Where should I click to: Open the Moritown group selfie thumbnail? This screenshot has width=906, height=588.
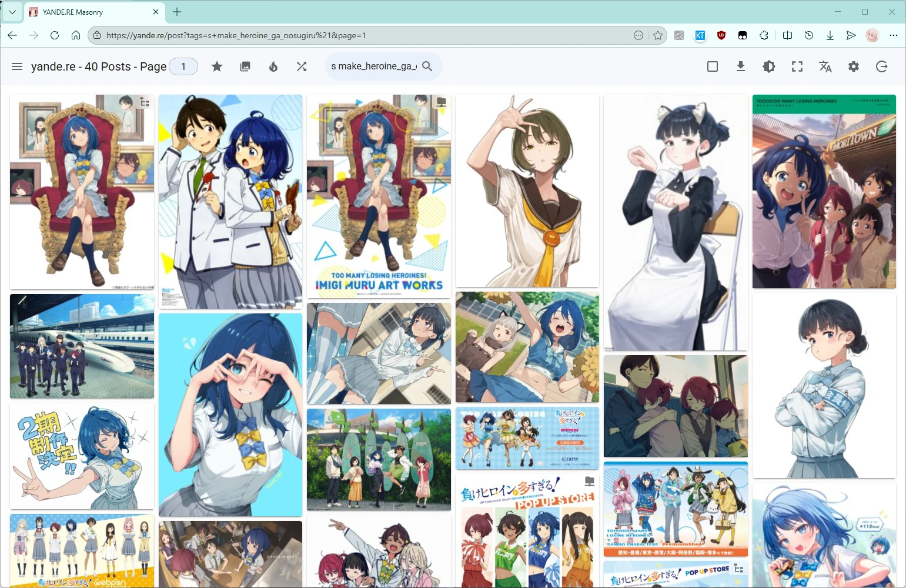tap(824, 191)
